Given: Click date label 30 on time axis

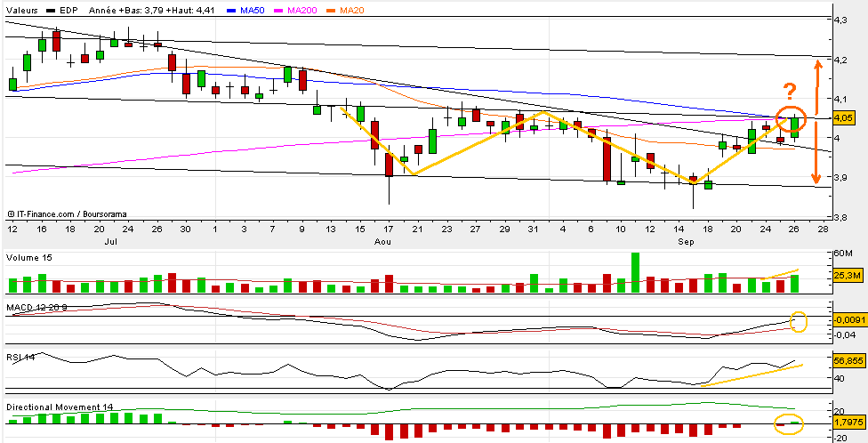Looking at the screenshot, I should pos(186,230).
